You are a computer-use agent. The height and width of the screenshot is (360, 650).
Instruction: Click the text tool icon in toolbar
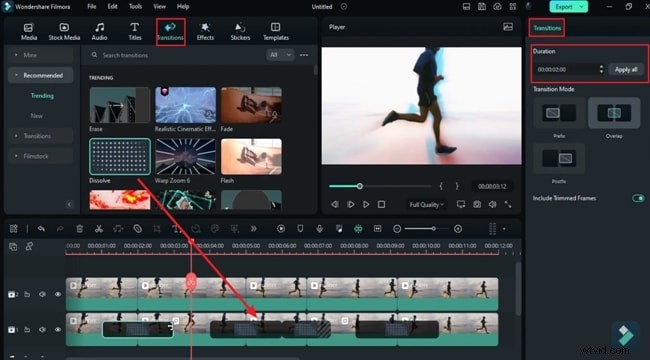pyautogui.click(x=176, y=229)
